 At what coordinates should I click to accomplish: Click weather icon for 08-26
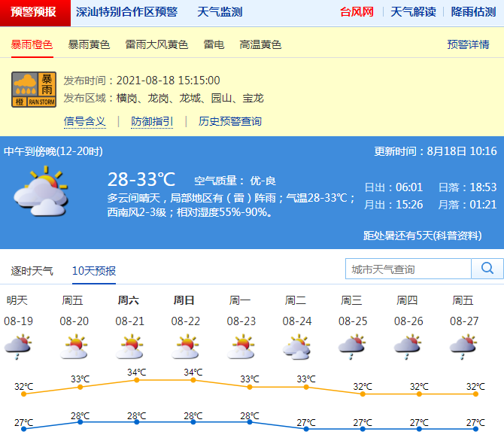coord(408,347)
